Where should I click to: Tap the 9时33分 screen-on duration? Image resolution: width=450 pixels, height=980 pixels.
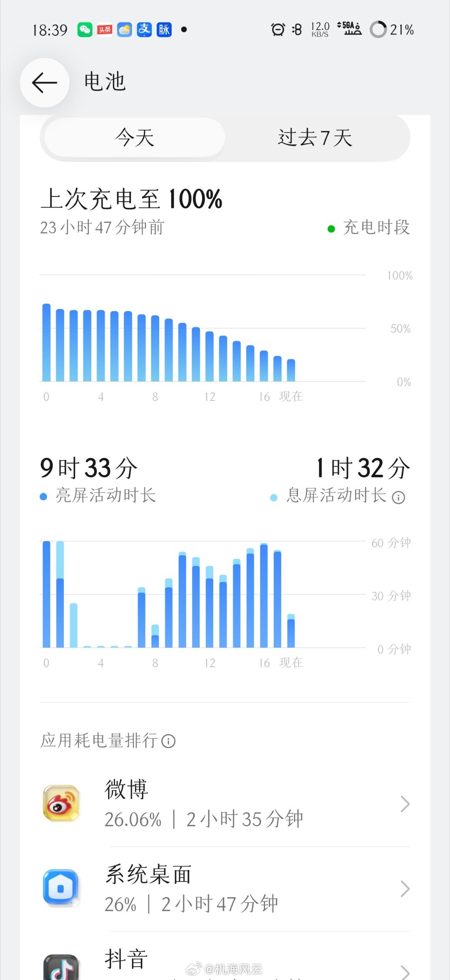[x=89, y=468]
